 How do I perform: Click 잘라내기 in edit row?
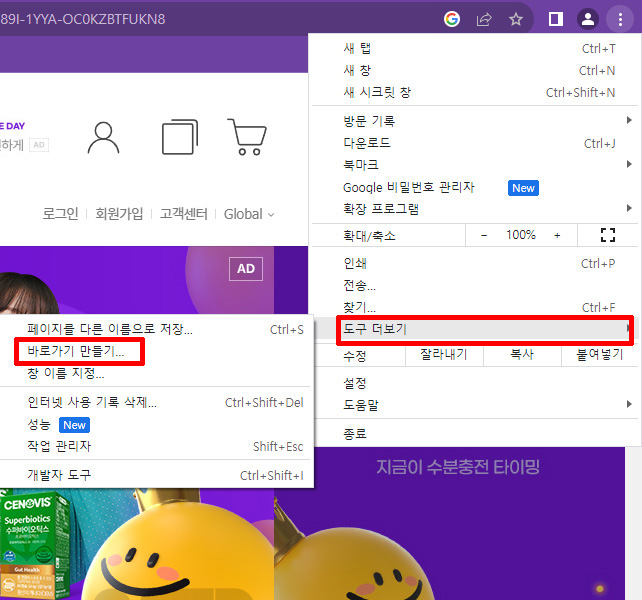(x=444, y=355)
